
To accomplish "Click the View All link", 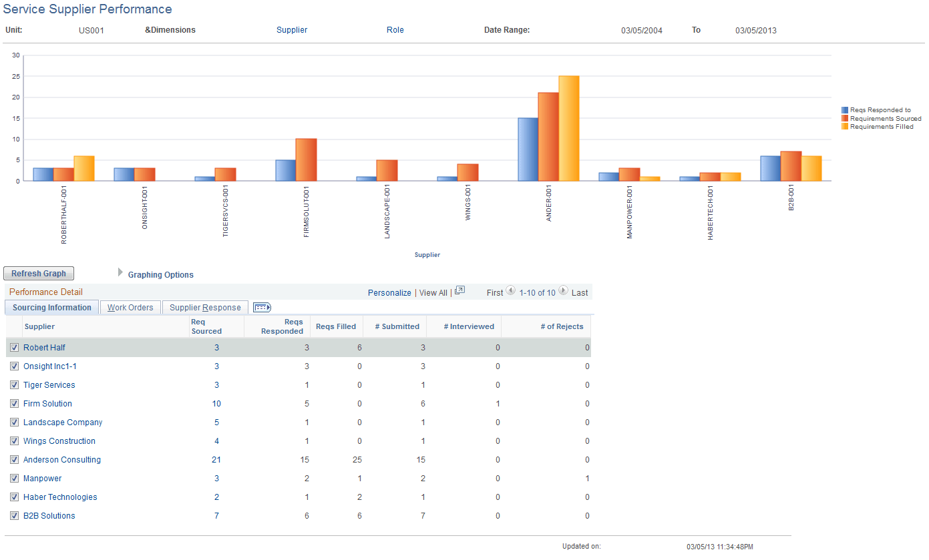I will point(433,292).
